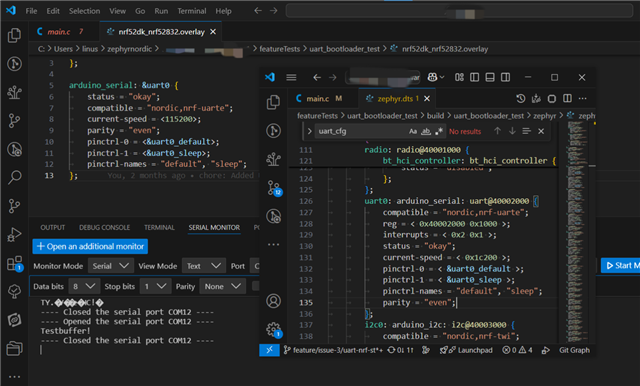The image size is (640, 386).
Task: Open errors and warnings count in status bar
Action: click(517, 350)
